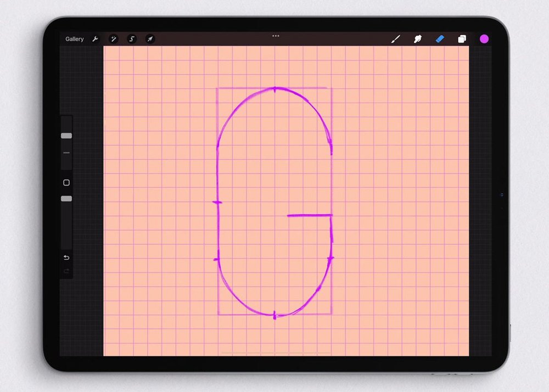The height and width of the screenshot is (392, 549).
Task: Return to the Gallery
Action: [74, 39]
